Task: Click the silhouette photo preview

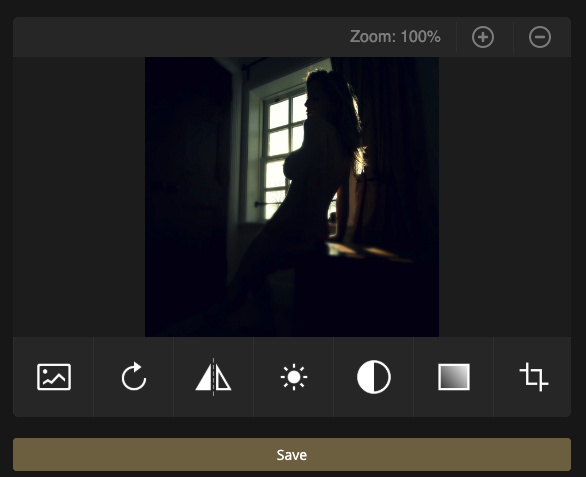Action: pos(292,197)
